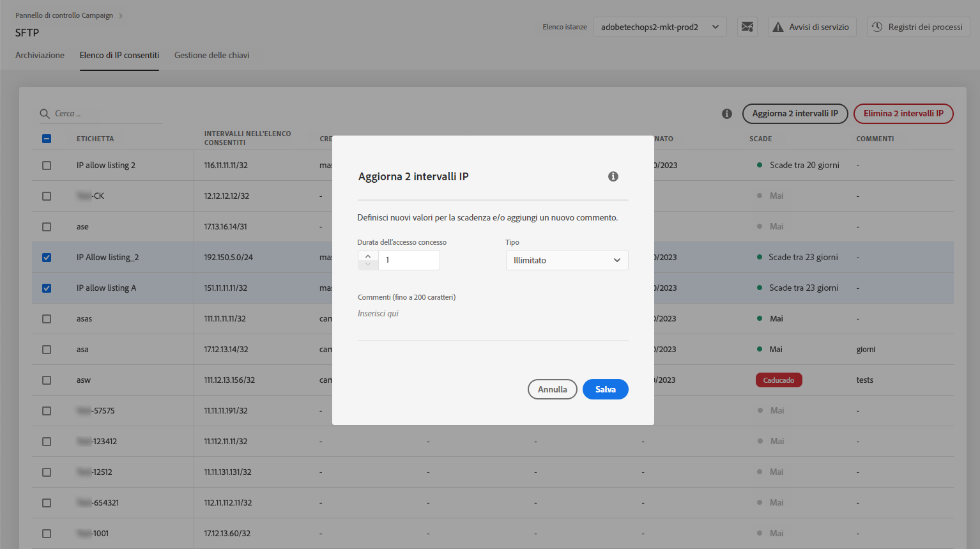Tick the checkbox for the asw row
This screenshot has width=980, height=549.
click(x=47, y=380)
